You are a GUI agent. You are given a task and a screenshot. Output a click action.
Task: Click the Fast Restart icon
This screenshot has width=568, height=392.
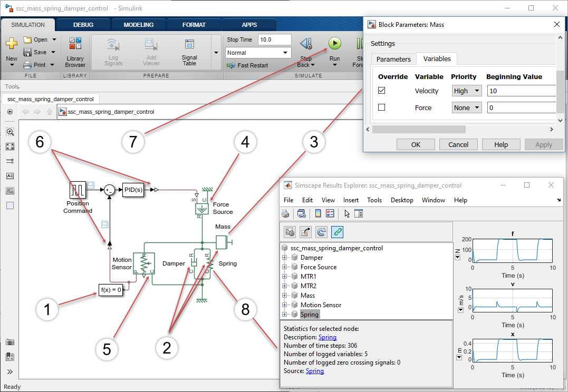230,65
